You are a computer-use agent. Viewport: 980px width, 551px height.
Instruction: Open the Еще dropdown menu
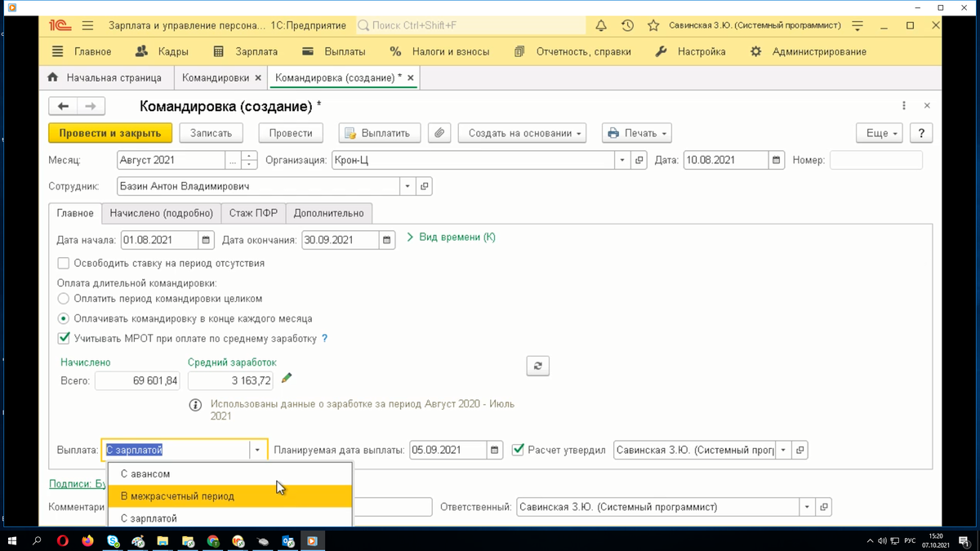click(880, 133)
